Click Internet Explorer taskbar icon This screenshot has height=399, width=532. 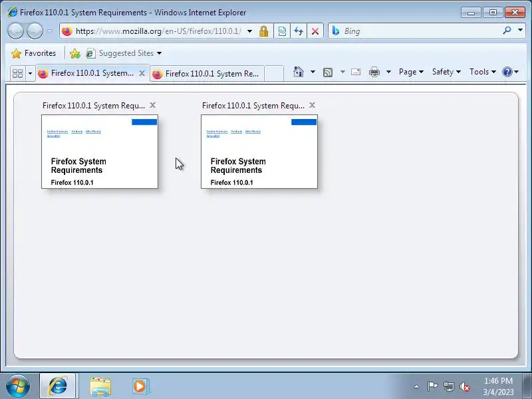[58, 386]
